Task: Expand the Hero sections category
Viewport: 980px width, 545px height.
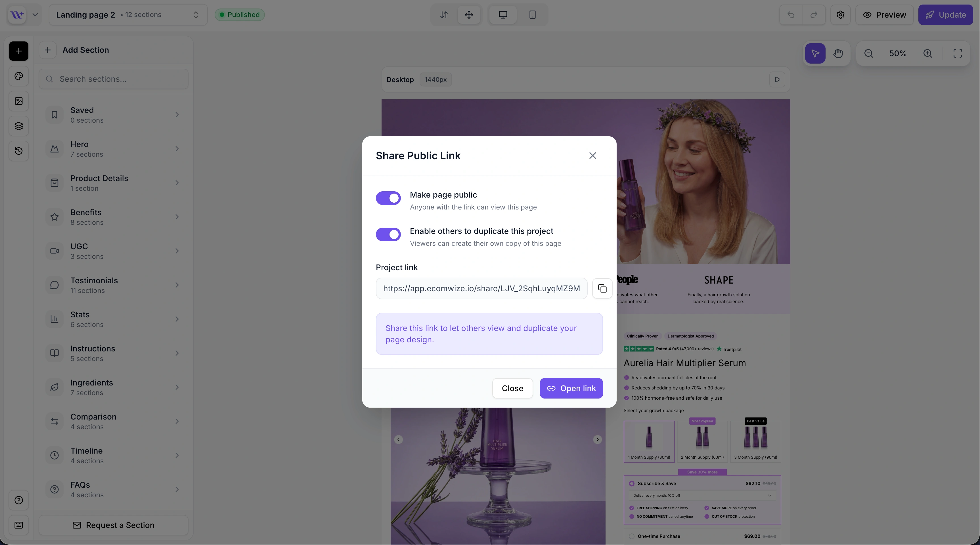Action: [113, 149]
